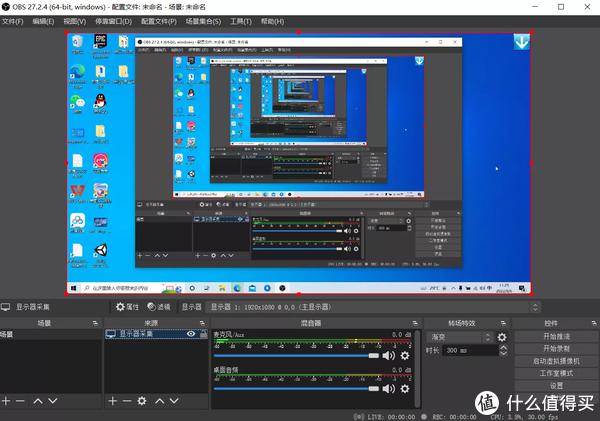The width and height of the screenshot is (600, 421).
Task: Open transition properties gear next to 渐变
Action: pos(502,337)
